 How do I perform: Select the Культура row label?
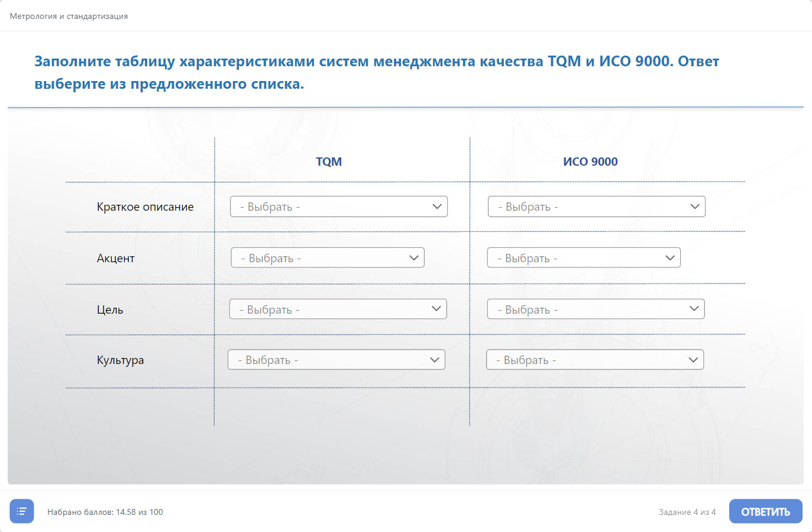(120, 360)
